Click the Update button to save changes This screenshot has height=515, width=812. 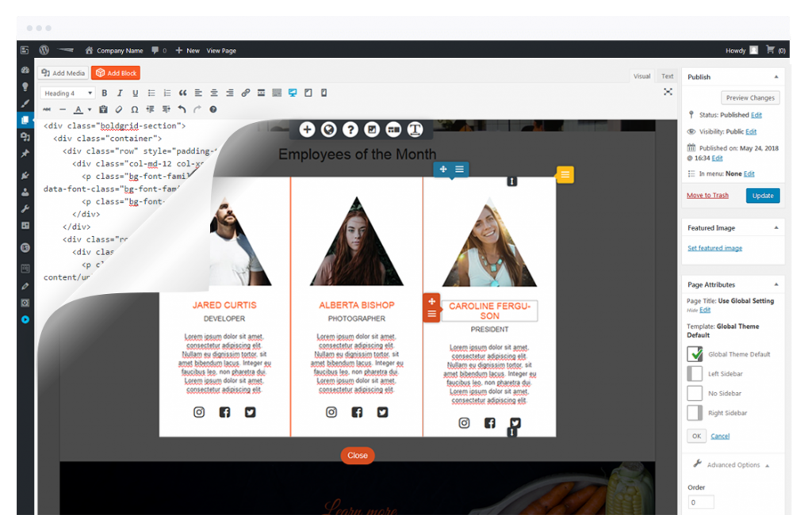pos(762,195)
